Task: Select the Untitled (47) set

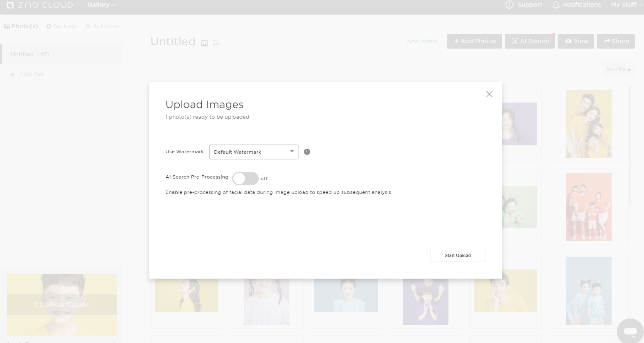Action: 61,54
